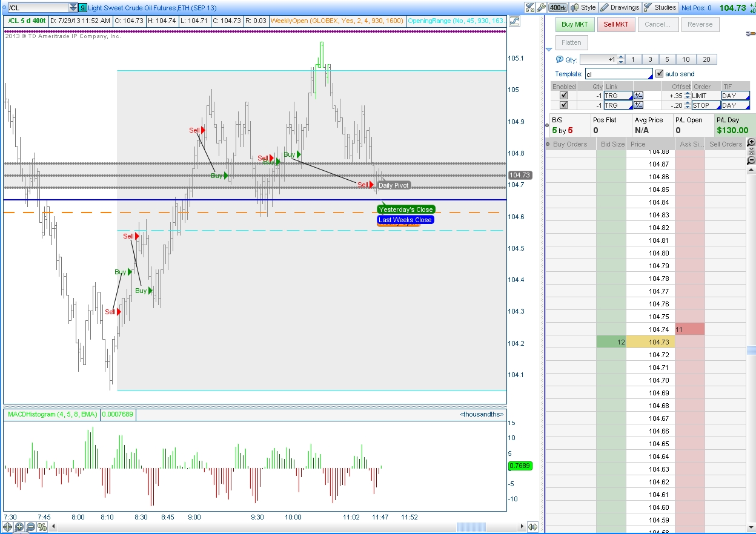Set quantity preset to 3
This screenshot has height=534, width=756.
(x=650, y=59)
